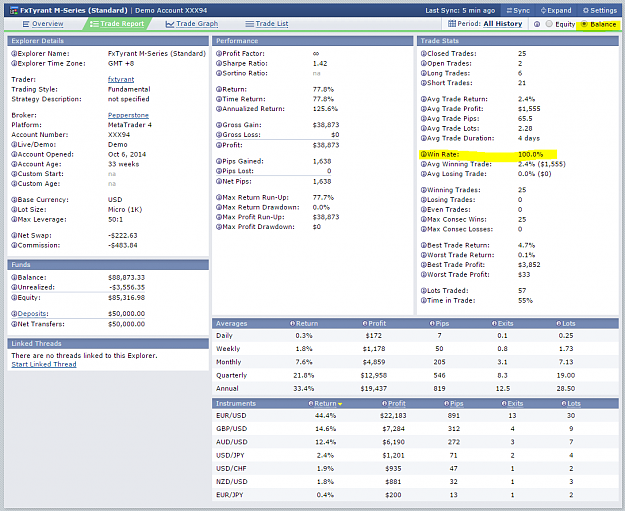Select the Trade Report tab
Screen dimensions: 625x511
tap(117, 24)
